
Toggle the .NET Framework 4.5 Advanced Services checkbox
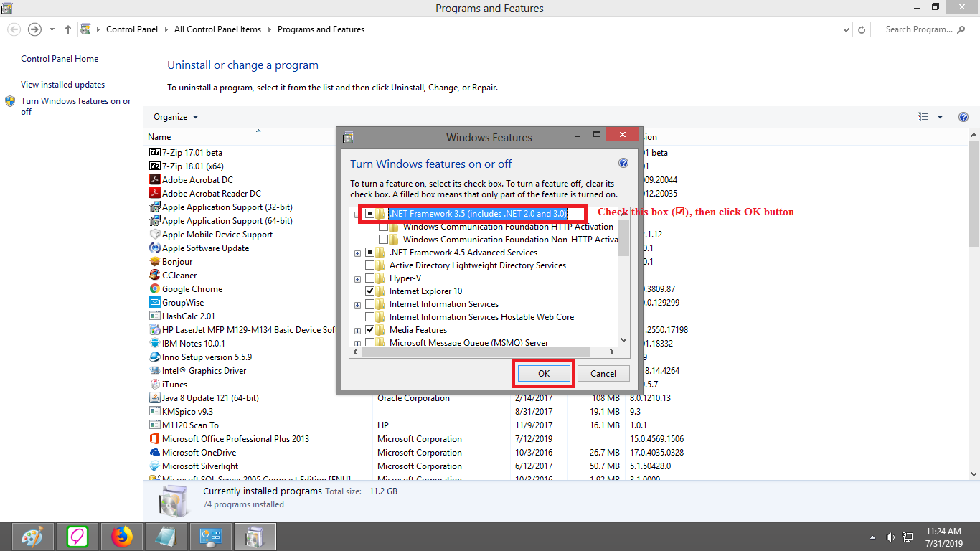369,253
